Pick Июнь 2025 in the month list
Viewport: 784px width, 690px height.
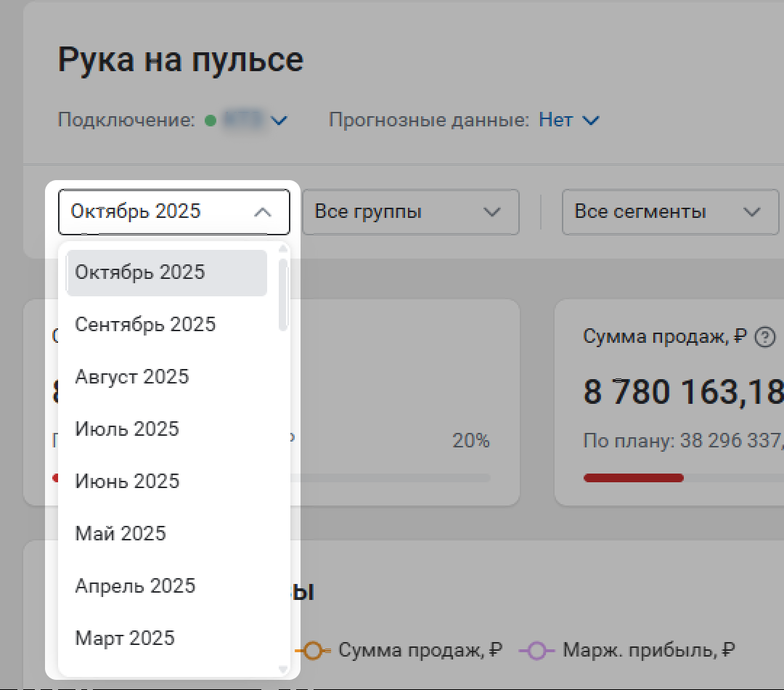(127, 482)
